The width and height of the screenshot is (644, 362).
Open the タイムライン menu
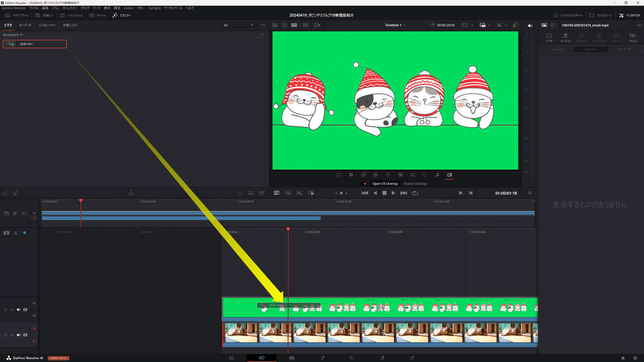tap(69, 8)
